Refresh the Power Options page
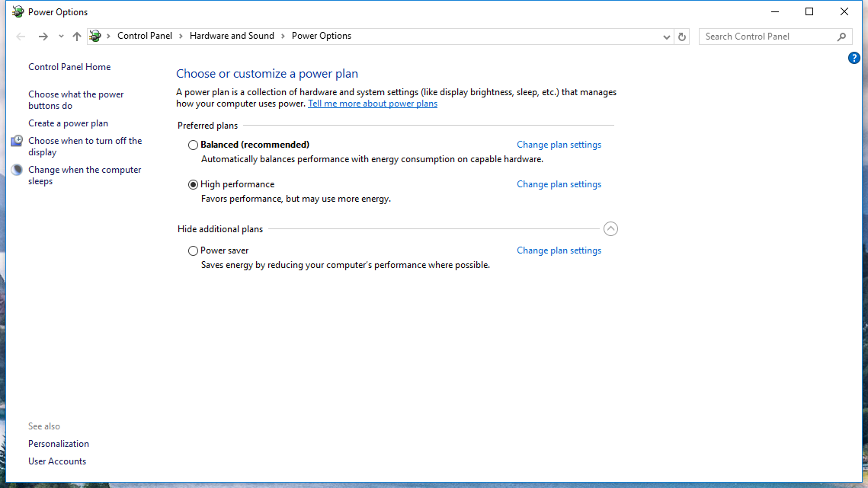Screen dimensions: 868x488 click(x=682, y=37)
